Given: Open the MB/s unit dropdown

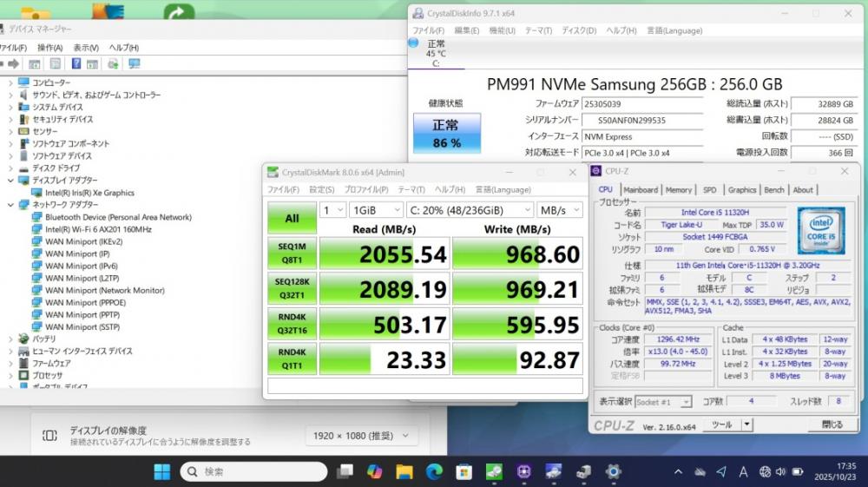Looking at the screenshot, I should pos(560,210).
